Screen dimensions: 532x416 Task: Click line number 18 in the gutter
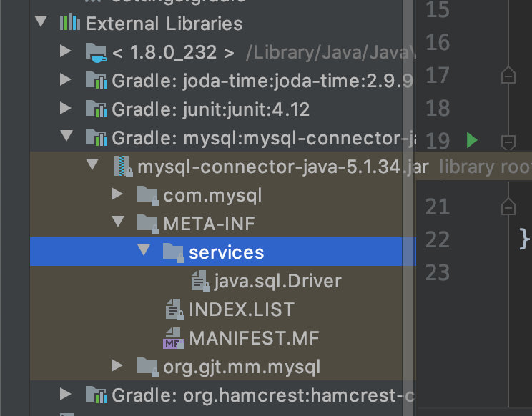438,108
